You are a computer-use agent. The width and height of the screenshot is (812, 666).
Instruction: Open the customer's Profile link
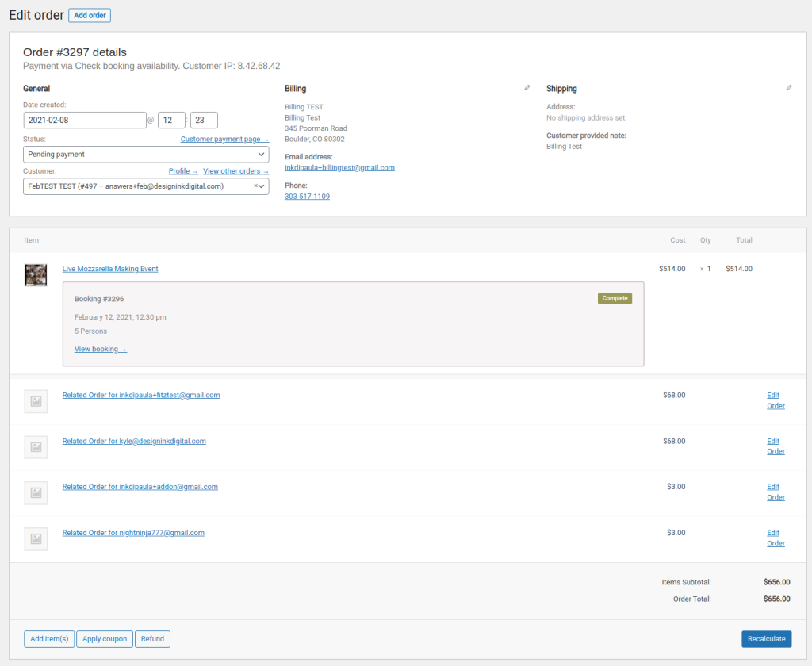(182, 170)
